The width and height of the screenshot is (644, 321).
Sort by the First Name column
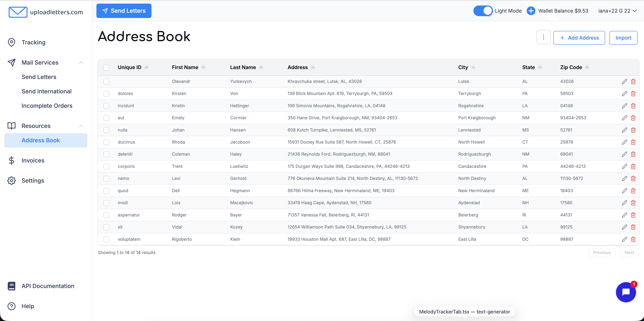[203, 67]
